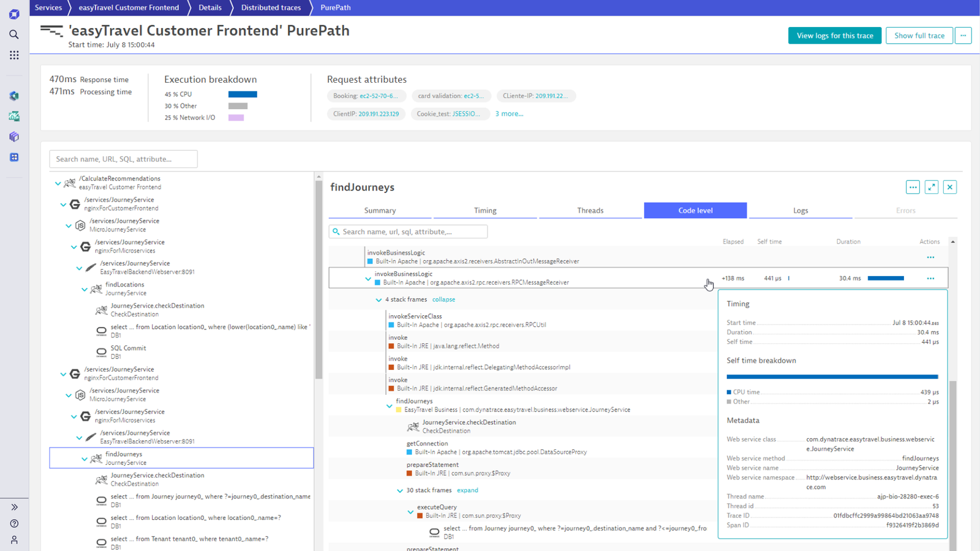This screenshot has width=980, height=551.
Task: Click the blue CPU breakdown bar
Action: click(x=243, y=94)
